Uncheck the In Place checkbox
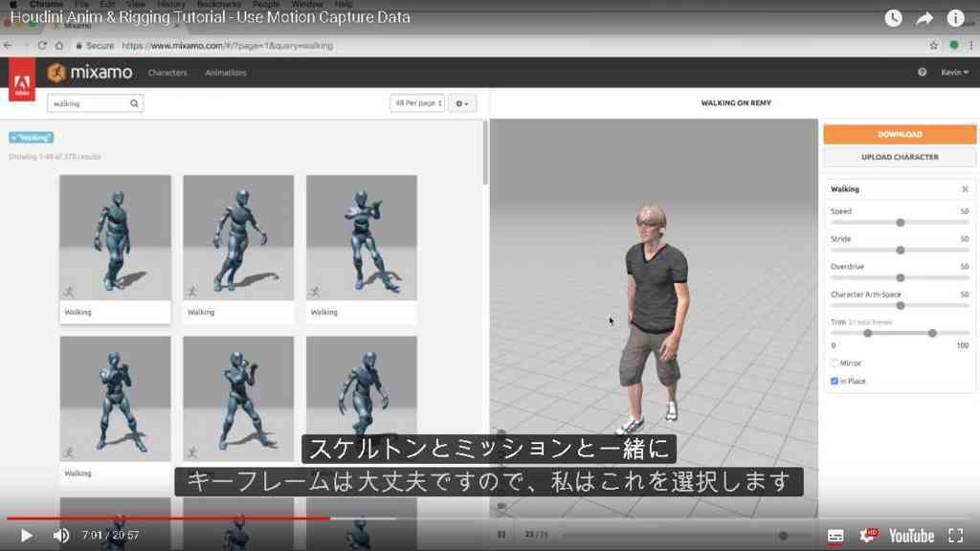The image size is (980, 551). click(835, 381)
